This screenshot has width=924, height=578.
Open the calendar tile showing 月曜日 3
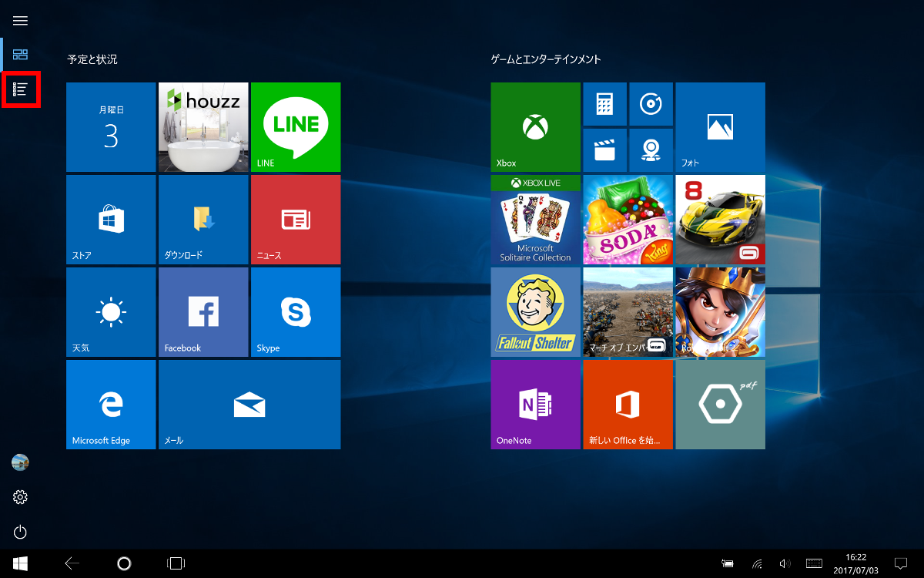coord(111,127)
